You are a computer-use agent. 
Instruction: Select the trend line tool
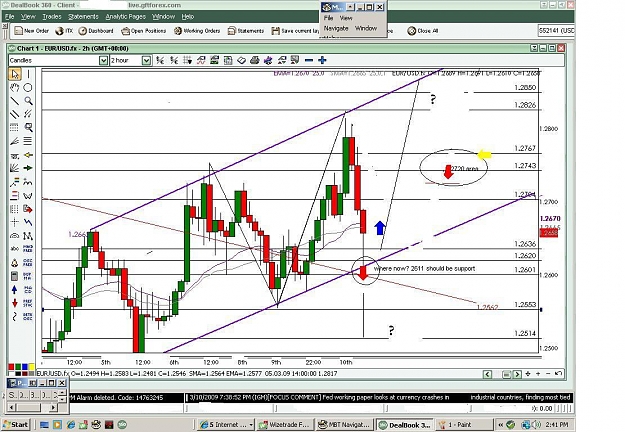click(15, 101)
